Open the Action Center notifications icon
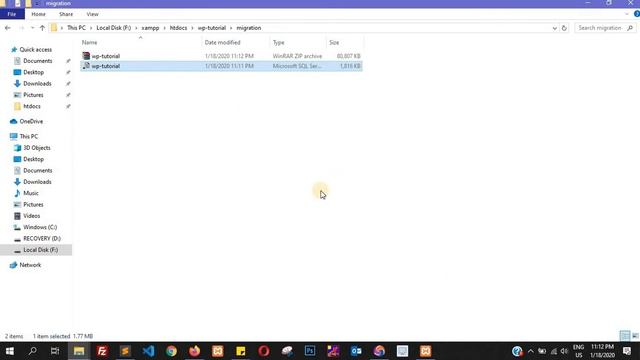Screen dimensions: 640x360 click(627, 351)
